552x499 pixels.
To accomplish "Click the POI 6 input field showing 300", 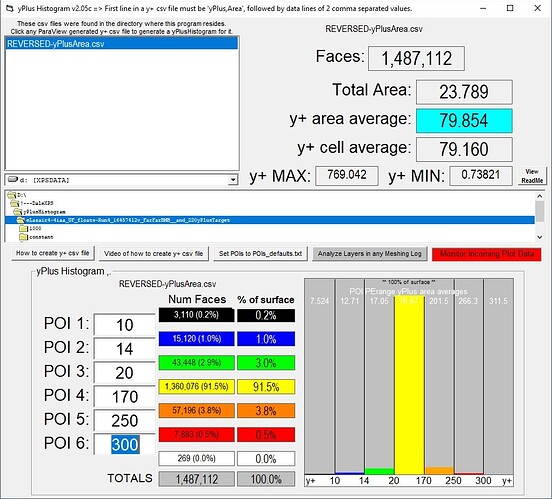I will tap(125, 444).
